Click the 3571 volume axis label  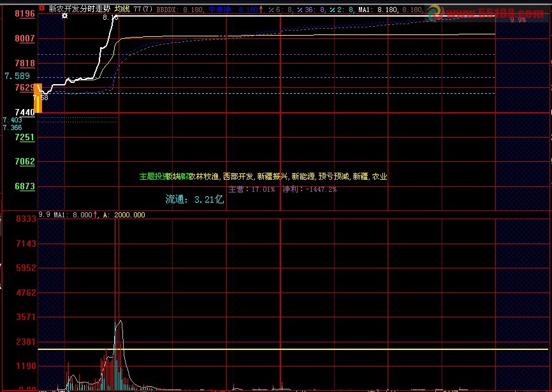(x=26, y=317)
